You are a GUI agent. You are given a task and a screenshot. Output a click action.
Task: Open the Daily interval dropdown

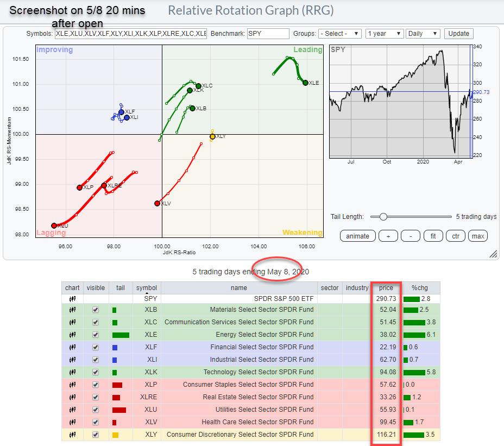423,34
